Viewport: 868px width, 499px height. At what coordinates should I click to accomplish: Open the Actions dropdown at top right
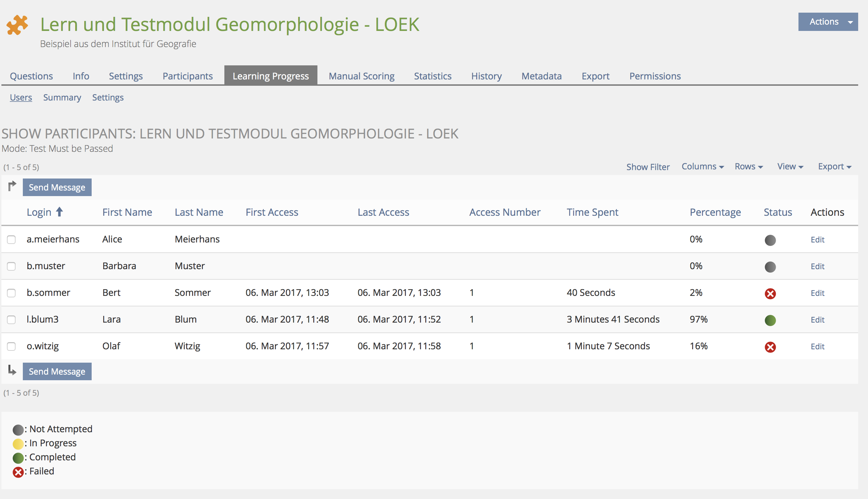pyautogui.click(x=828, y=22)
